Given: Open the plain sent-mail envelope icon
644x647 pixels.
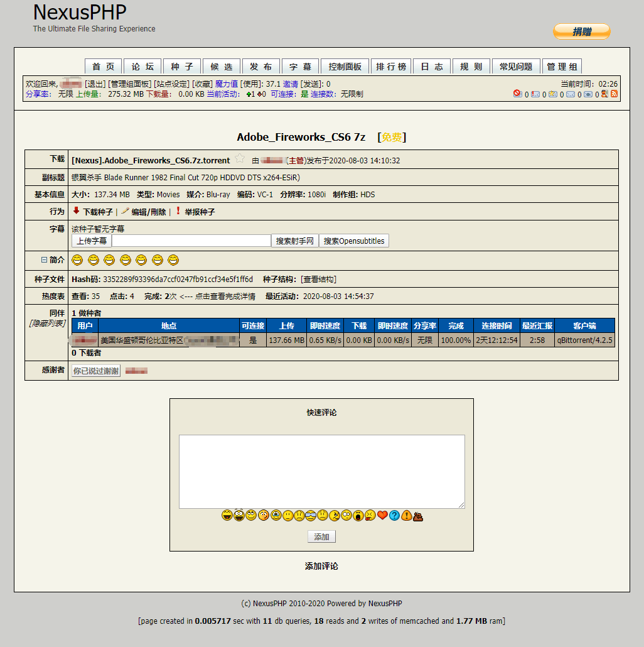Looking at the screenshot, I should [571, 94].
